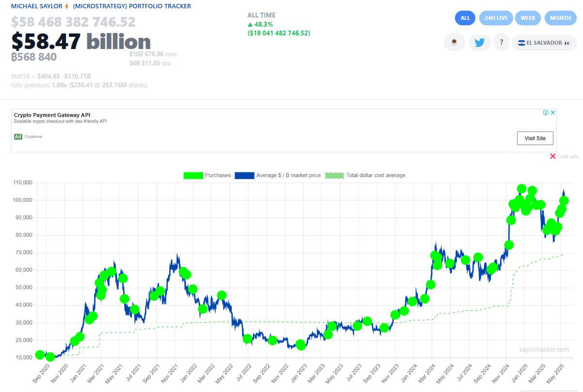
Task: Click the red X beside hide ads
Action: click(x=552, y=156)
